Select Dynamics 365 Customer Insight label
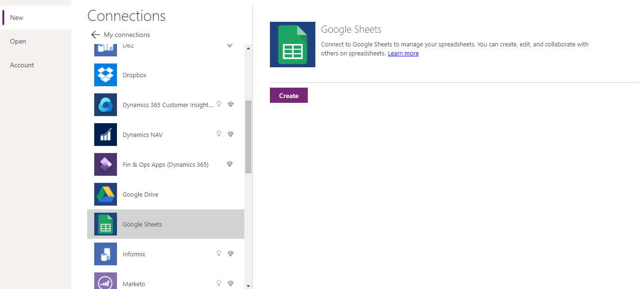The image size is (644, 289). (x=168, y=105)
